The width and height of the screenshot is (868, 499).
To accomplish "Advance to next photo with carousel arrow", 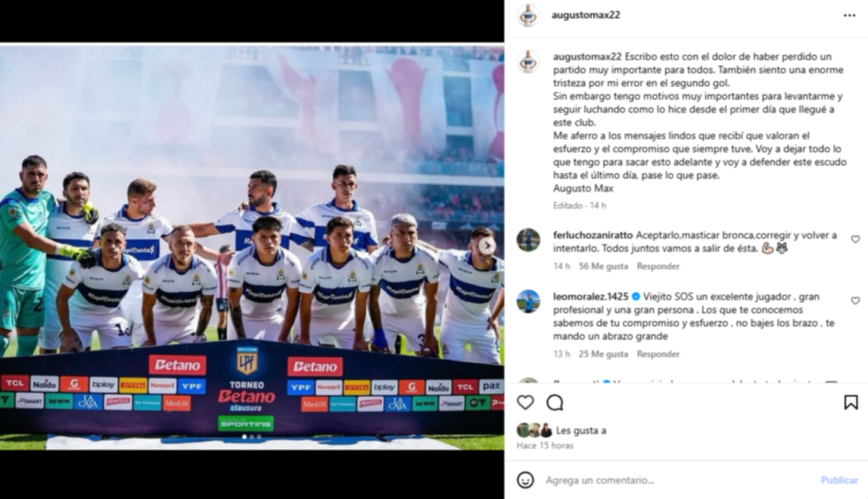I will click(x=487, y=246).
